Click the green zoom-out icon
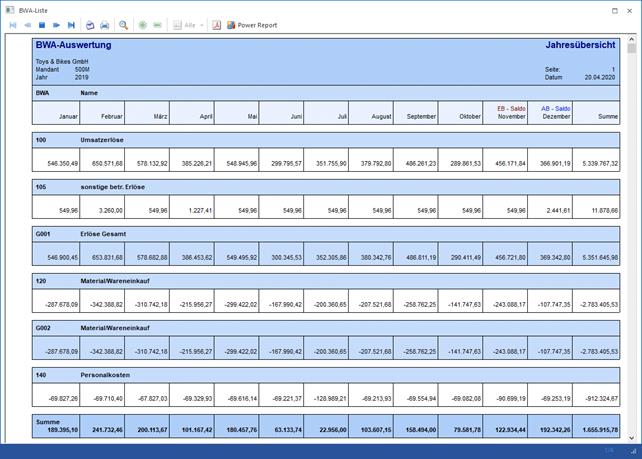 click(158, 25)
